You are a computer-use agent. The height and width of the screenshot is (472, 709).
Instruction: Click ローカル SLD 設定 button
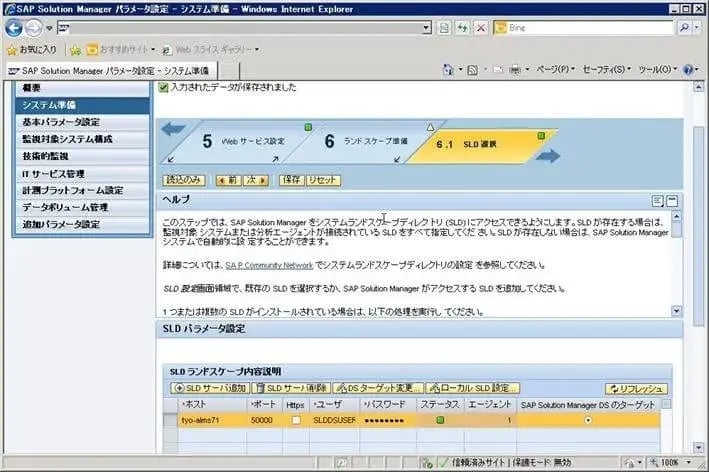click(x=473, y=388)
